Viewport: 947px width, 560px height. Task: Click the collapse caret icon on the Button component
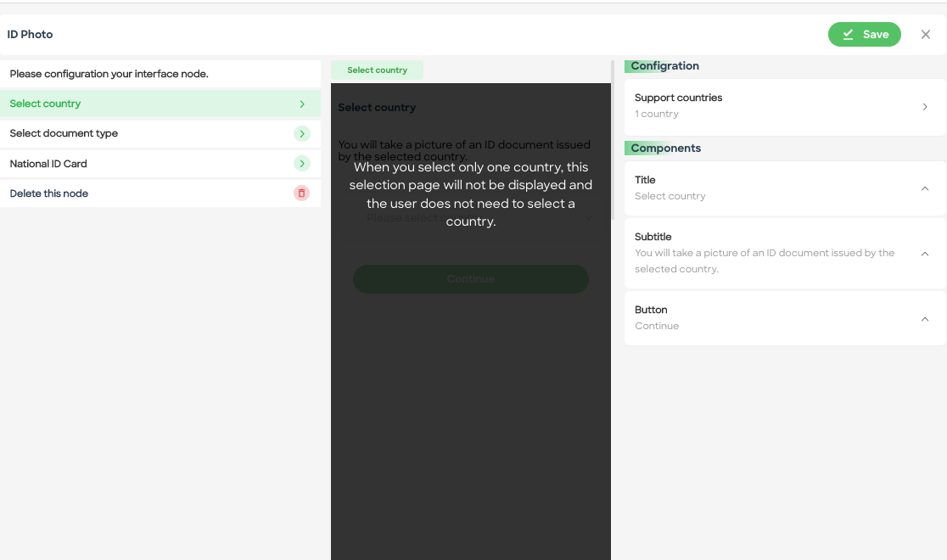pyautogui.click(x=925, y=318)
